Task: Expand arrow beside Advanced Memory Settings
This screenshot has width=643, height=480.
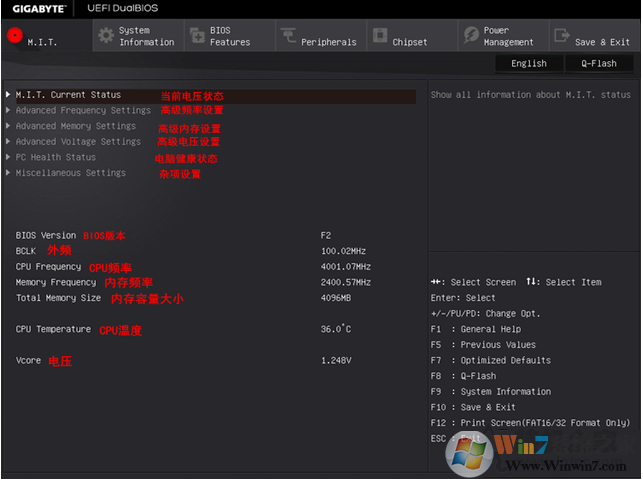Action: click(x=8, y=125)
